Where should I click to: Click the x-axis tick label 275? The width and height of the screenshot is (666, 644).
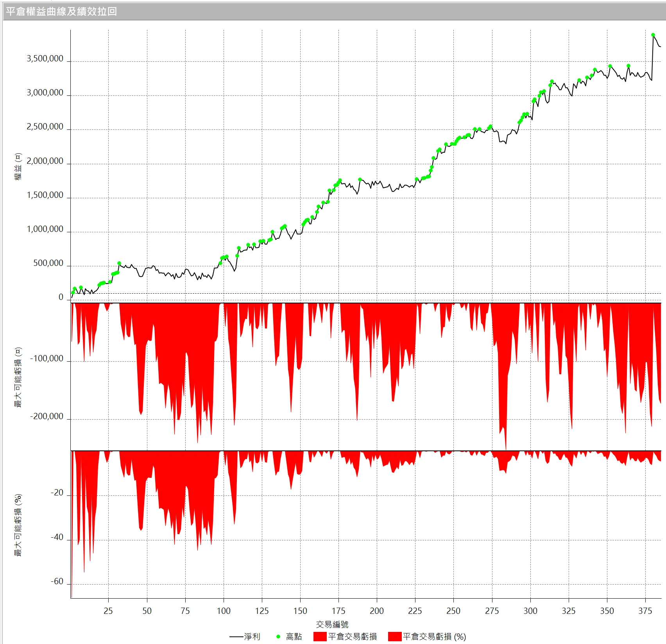pyautogui.click(x=492, y=611)
